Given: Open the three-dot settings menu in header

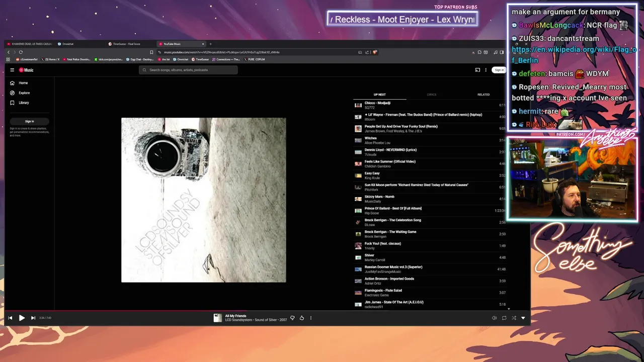Looking at the screenshot, I should (x=486, y=70).
